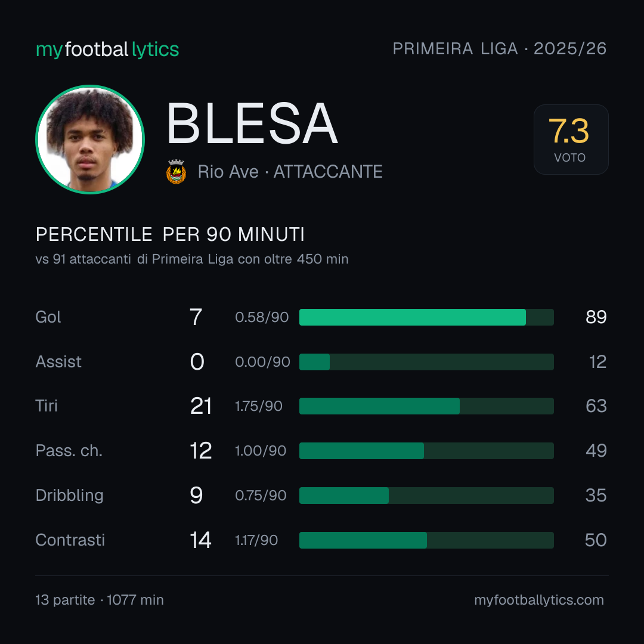The width and height of the screenshot is (644, 644).
Task: Click the BLESA player name heading
Action: (x=252, y=123)
